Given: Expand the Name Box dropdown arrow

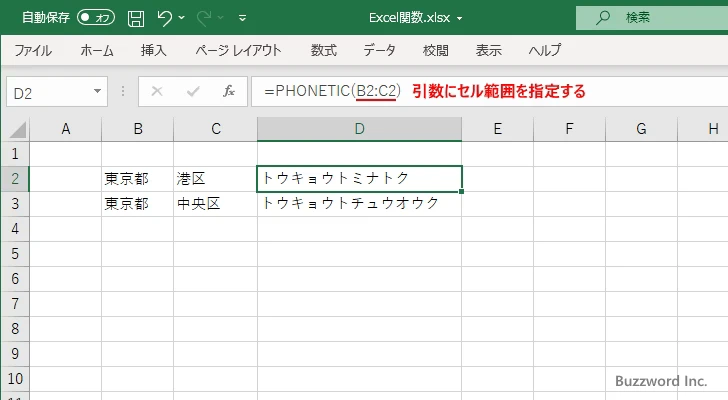Looking at the screenshot, I should pyautogui.click(x=98, y=91).
